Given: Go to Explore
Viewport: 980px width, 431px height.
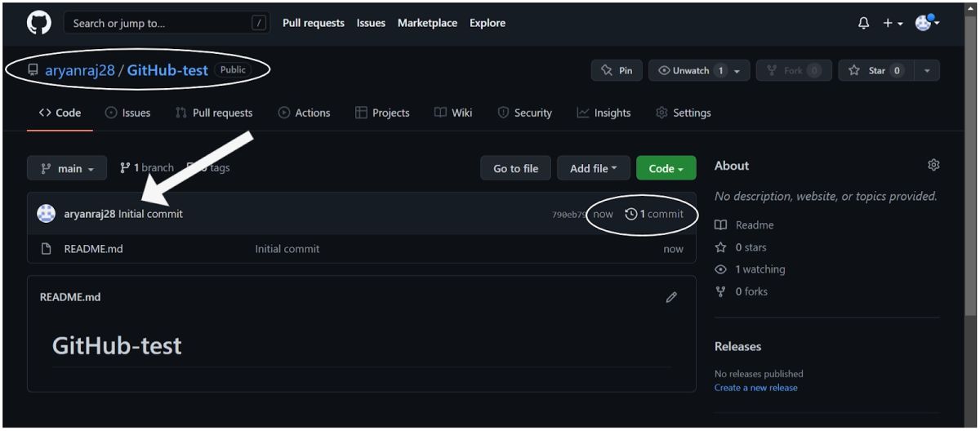Looking at the screenshot, I should point(488,23).
